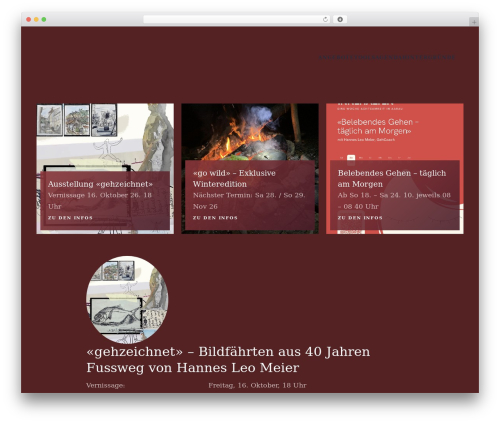Open a new tab with the plus button
This screenshot has height=423, width=500.
(474, 22)
